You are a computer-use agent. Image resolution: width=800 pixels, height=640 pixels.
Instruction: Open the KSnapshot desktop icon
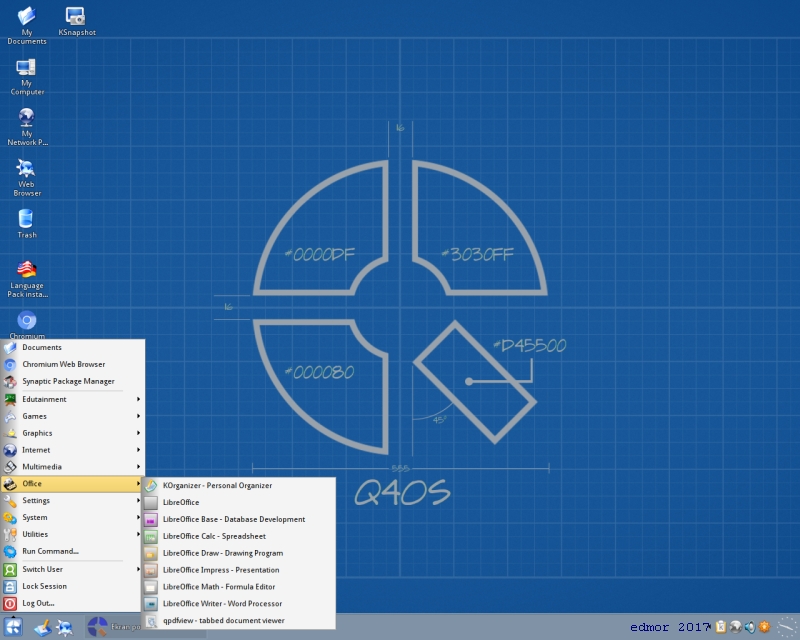[x=77, y=21]
